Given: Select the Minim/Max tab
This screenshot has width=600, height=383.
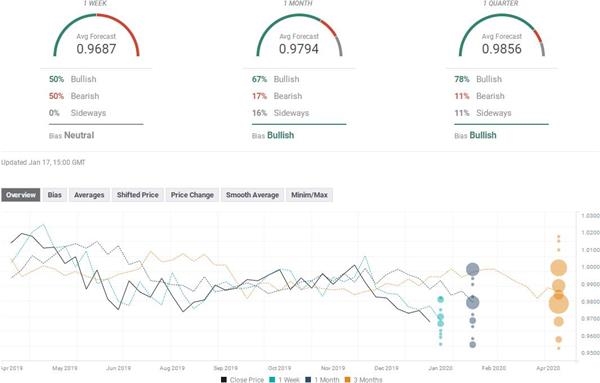Looking at the screenshot, I should (x=309, y=195).
